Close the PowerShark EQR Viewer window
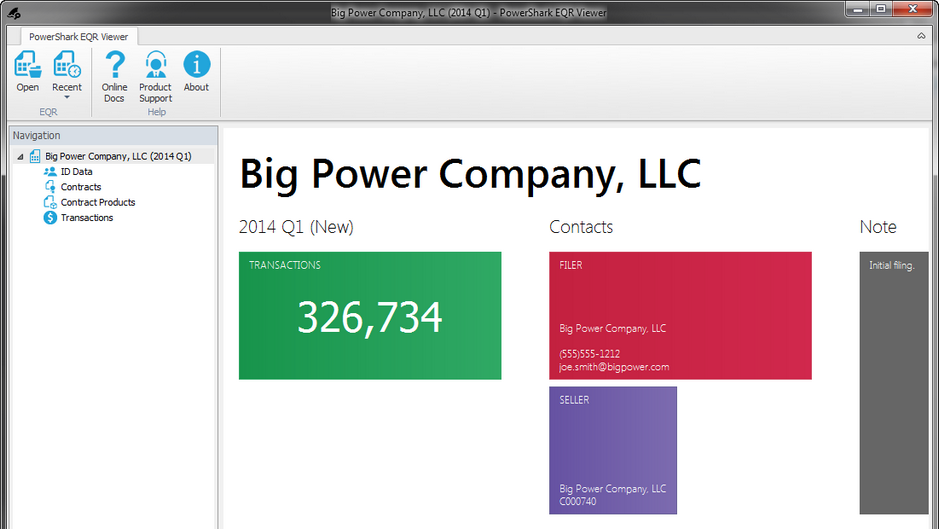939x529 pixels. pos(912,9)
